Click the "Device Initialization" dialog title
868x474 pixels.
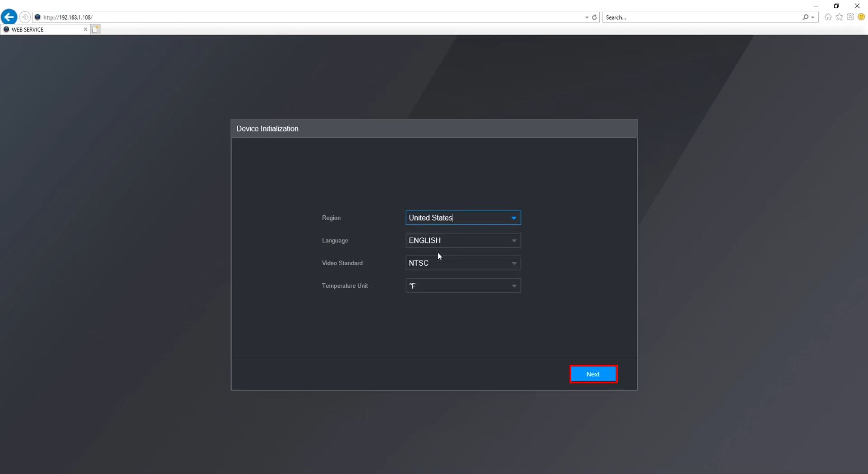pyautogui.click(x=267, y=129)
